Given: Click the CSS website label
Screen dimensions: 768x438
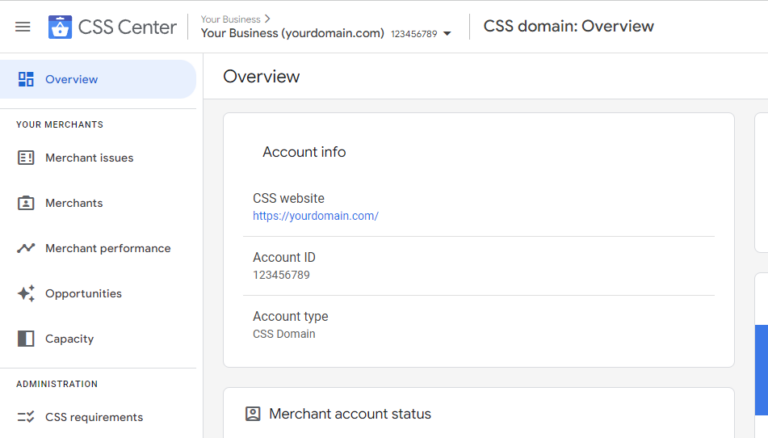Looking at the screenshot, I should tap(288, 198).
